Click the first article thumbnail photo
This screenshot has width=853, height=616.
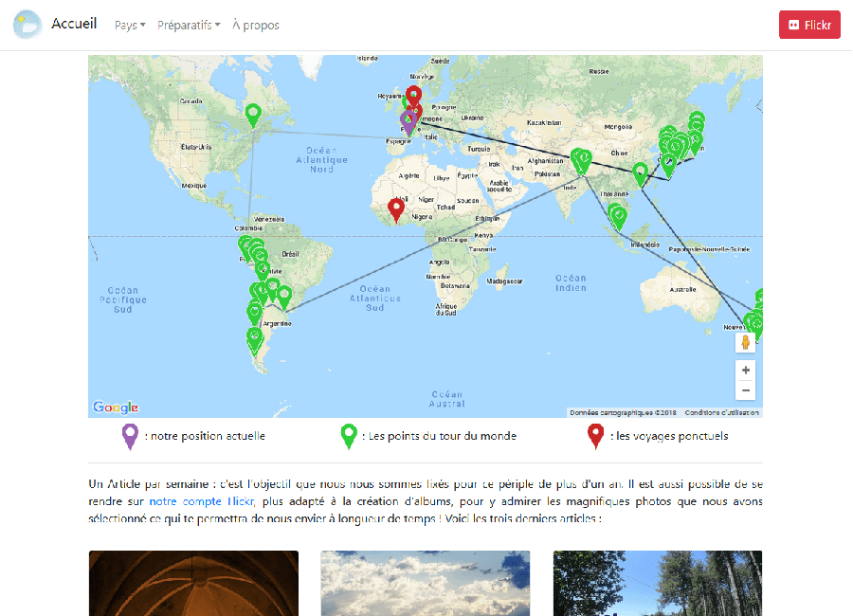(192, 583)
